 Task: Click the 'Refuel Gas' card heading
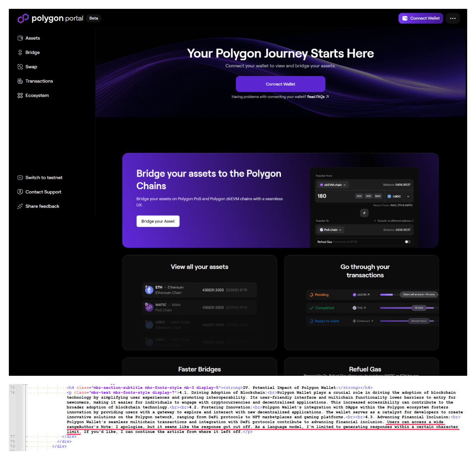[x=365, y=369]
